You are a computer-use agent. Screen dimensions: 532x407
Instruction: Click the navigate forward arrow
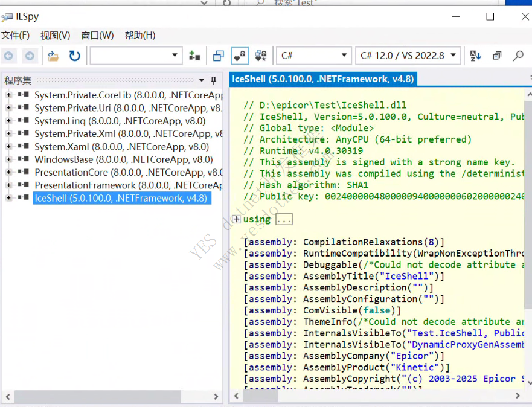pos(29,56)
